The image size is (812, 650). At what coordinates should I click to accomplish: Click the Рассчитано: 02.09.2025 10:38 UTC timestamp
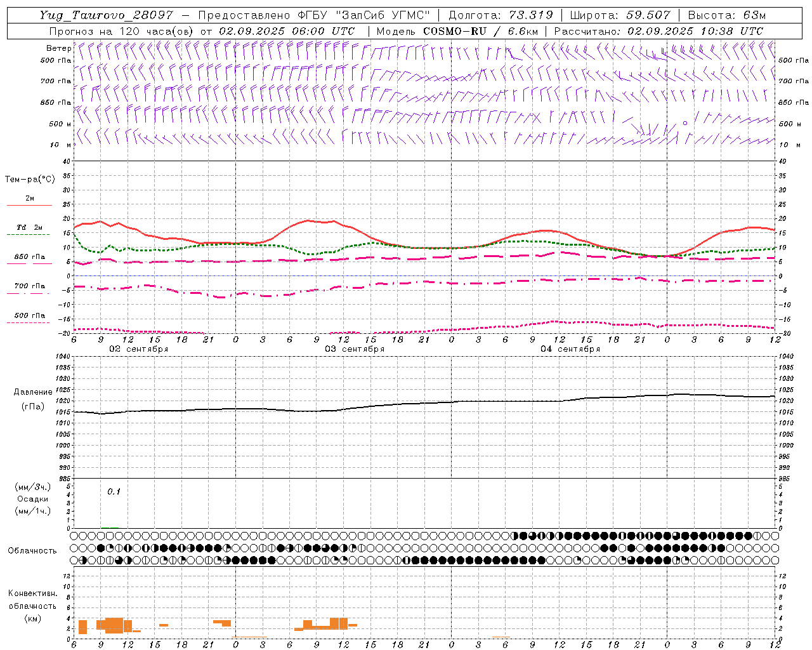click(x=658, y=31)
